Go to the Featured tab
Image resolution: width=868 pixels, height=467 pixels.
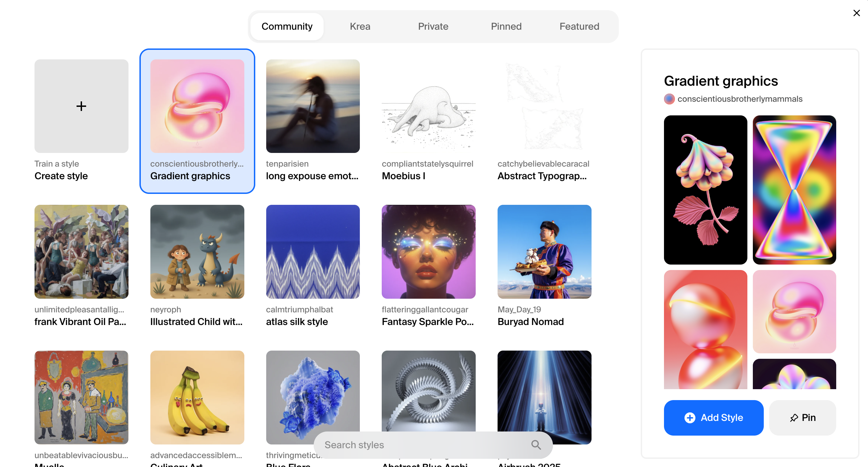tap(579, 26)
